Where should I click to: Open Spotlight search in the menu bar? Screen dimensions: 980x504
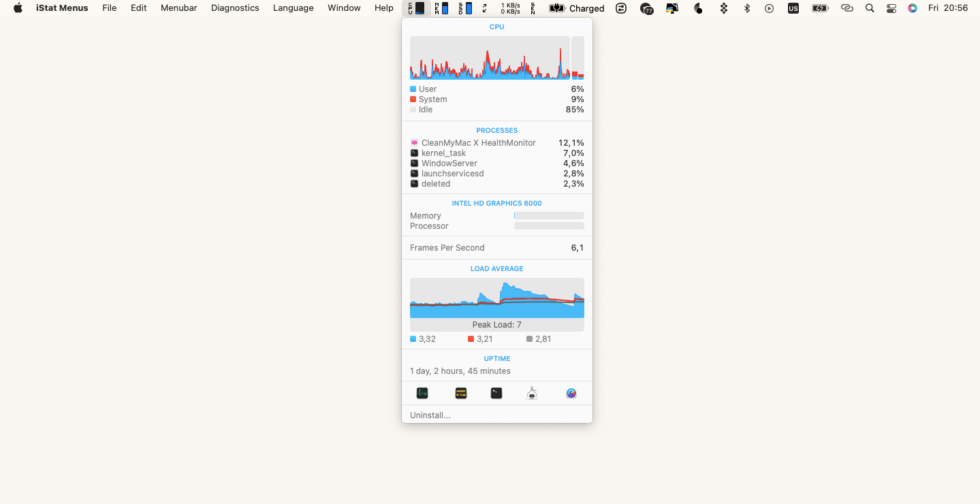869,8
